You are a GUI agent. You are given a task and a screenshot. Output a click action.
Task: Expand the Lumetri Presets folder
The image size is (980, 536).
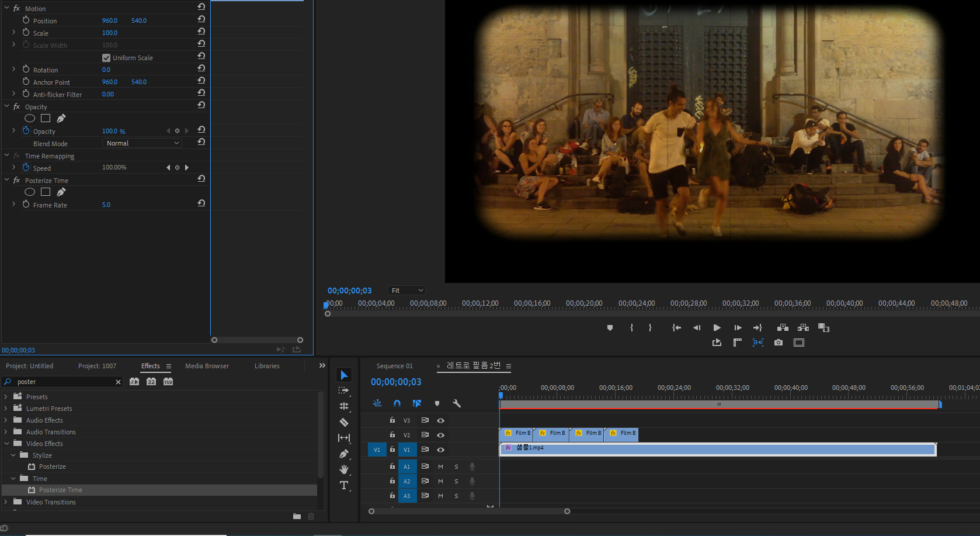coord(6,409)
